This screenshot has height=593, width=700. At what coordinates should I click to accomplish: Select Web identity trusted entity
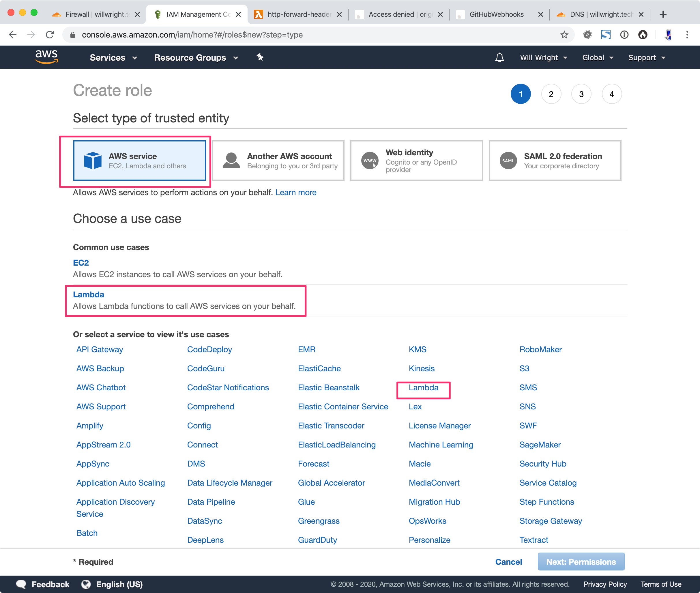tap(416, 160)
